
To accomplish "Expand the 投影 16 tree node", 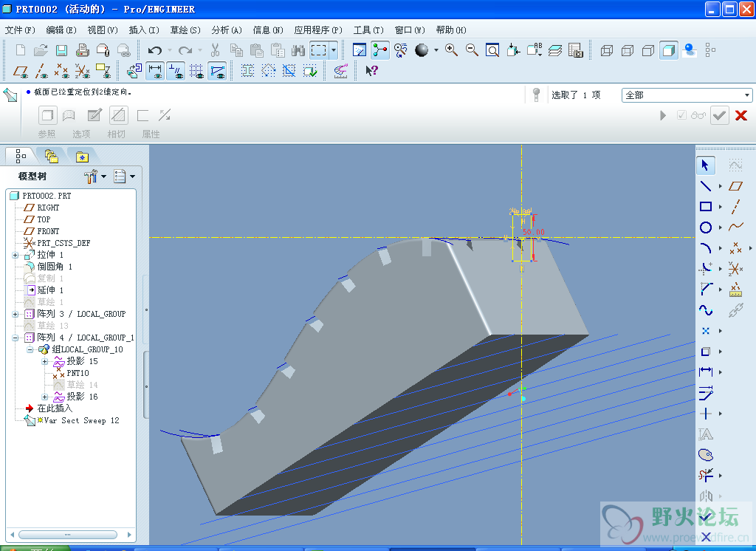I will (x=45, y=397).
